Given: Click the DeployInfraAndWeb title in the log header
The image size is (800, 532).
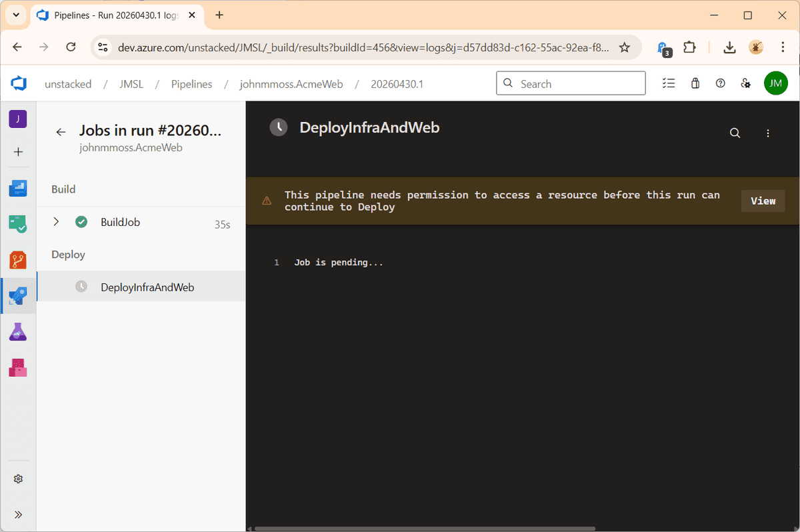Looking at the screenshot, I should pos(369,127).
